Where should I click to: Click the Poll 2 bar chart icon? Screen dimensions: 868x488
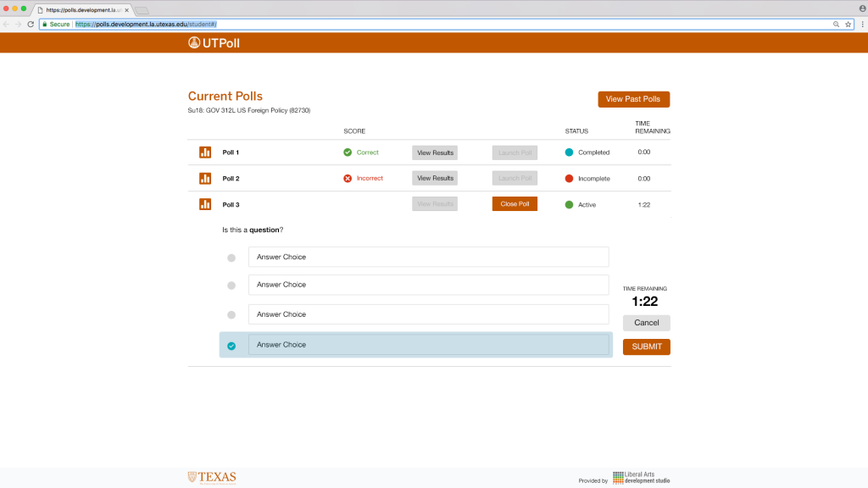click(205, 179)
